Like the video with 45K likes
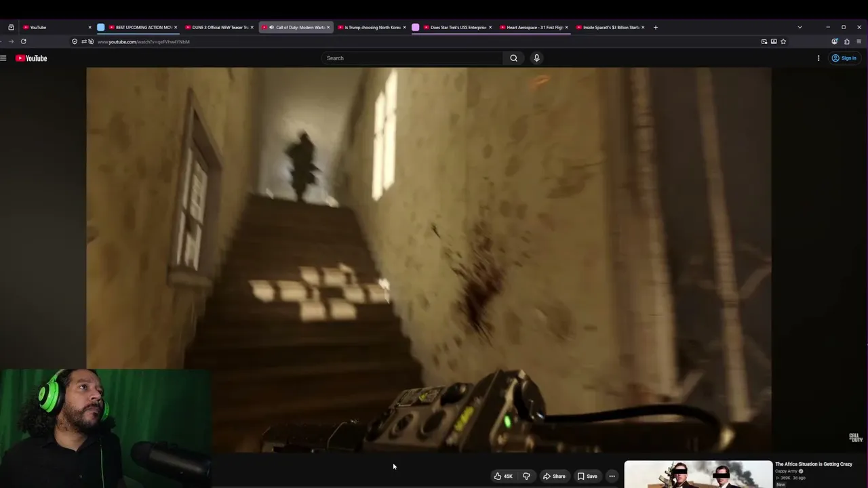Image resolution: width=868 pixels, height=488 pixels. coord(503,476)
